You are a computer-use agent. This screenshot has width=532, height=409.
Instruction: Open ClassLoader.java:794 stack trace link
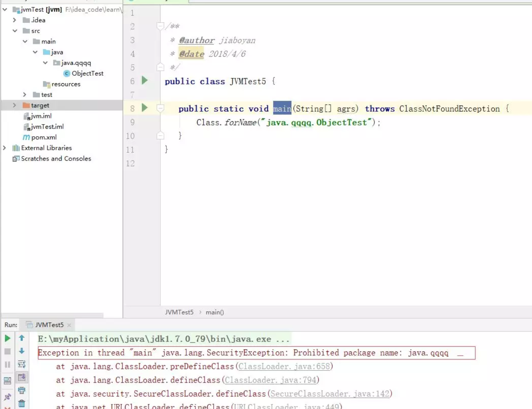pyautogui.click(x=271, y=380)
